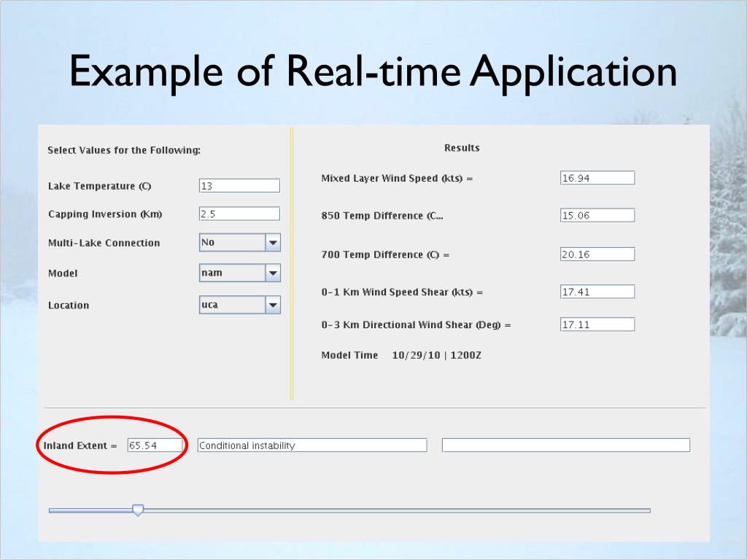Viewport: 747px width, 560px height.
Task: Open the Location dropdown showing uca
Action: (x=272, y=305)
